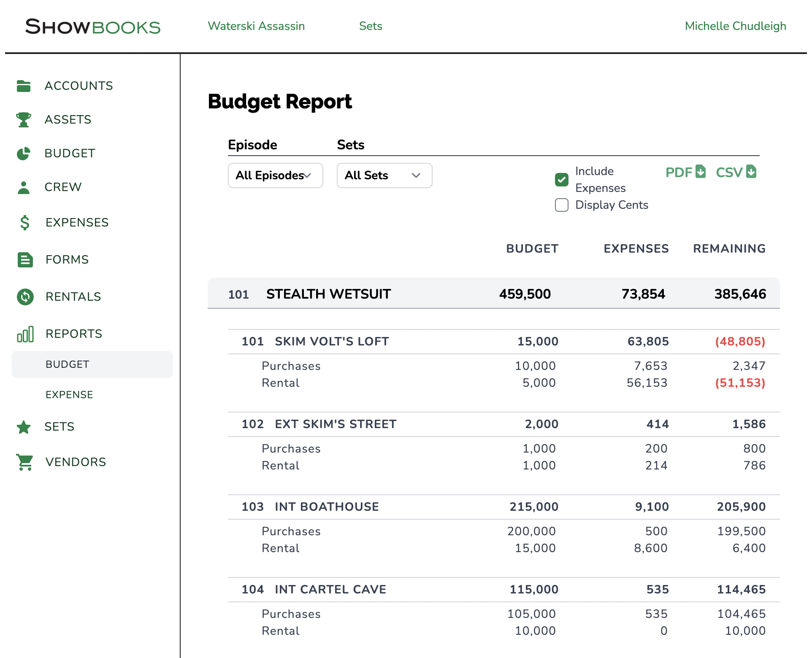This screenshot has width=812, height=658.
Task: Export the report as CSV
Action: [736, 172]
